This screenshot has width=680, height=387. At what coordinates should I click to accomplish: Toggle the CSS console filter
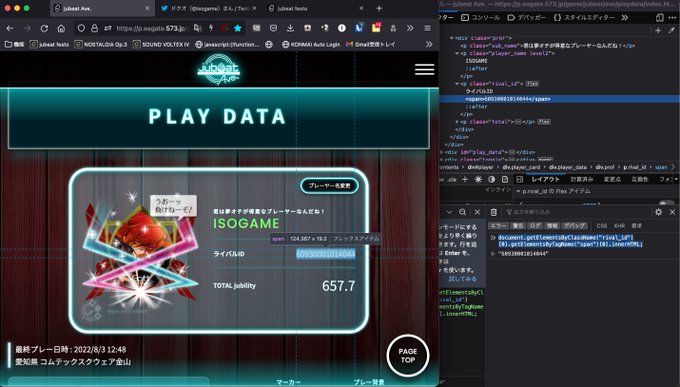point(602,226)
